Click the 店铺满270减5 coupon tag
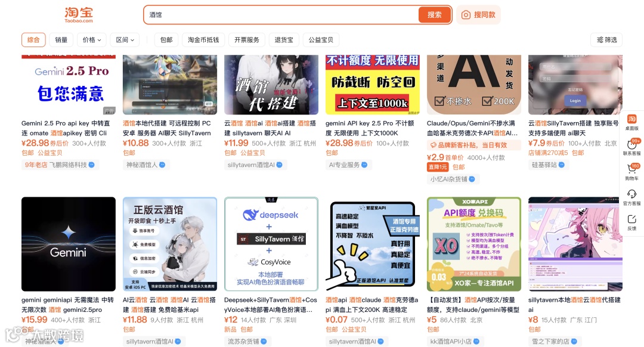This screenshot has width=644, height=347. pyautogui.click(x=548, y=153)
